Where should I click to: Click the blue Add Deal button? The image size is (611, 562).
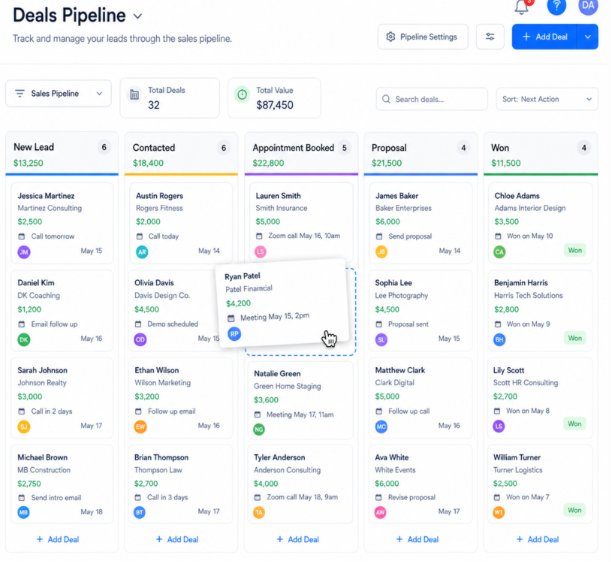click(x=544, y=37)
